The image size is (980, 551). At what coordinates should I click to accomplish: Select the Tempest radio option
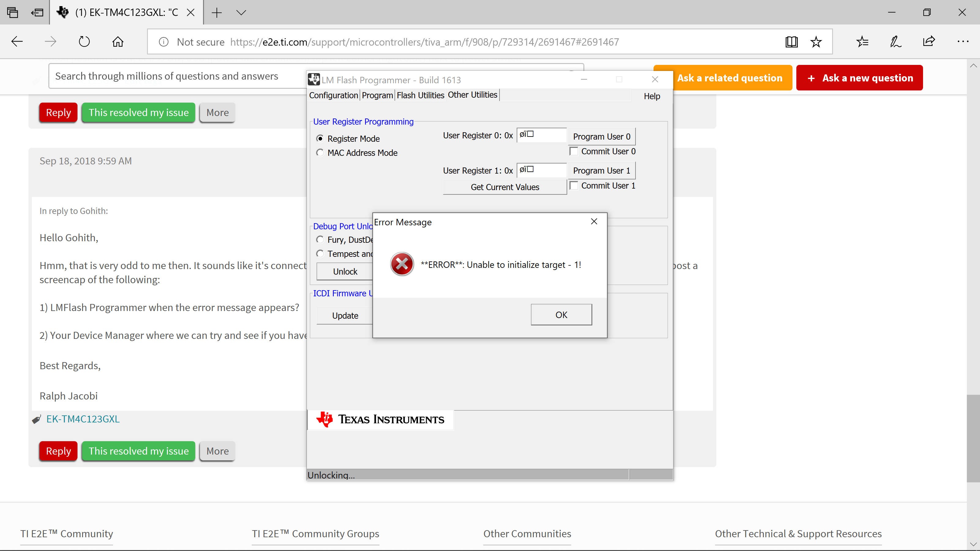[x=320, y=253]
